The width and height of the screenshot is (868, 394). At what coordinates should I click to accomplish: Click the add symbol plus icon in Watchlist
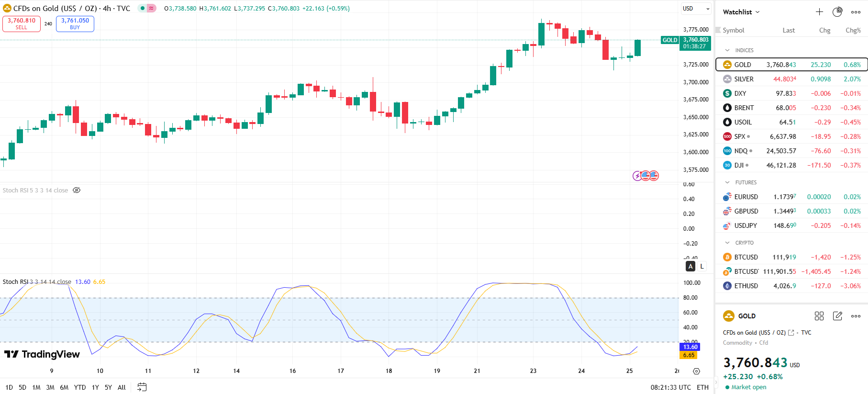pos(819,12)
